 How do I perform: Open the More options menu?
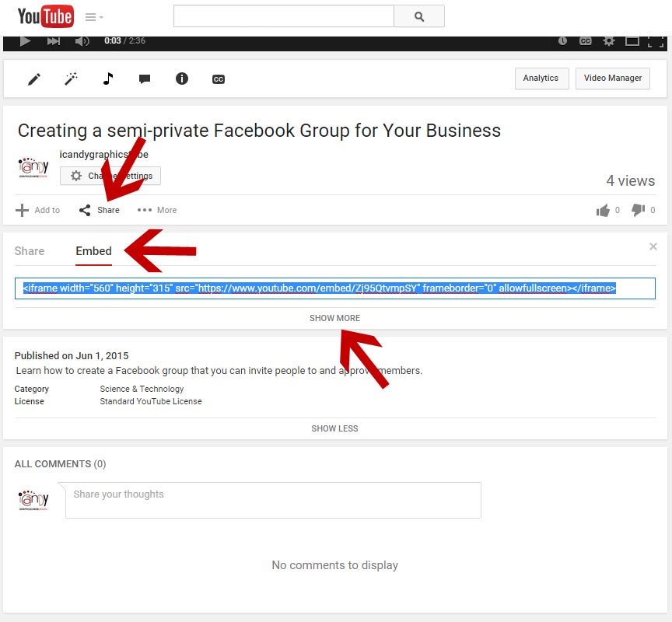coord(157,210)
